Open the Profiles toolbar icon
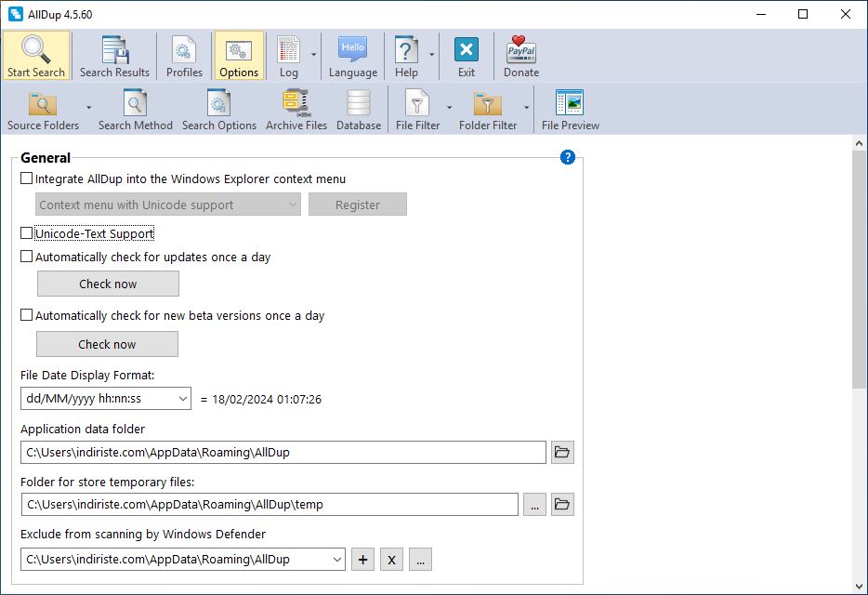This screenshot has height=595, width=868. coord(184,50)
